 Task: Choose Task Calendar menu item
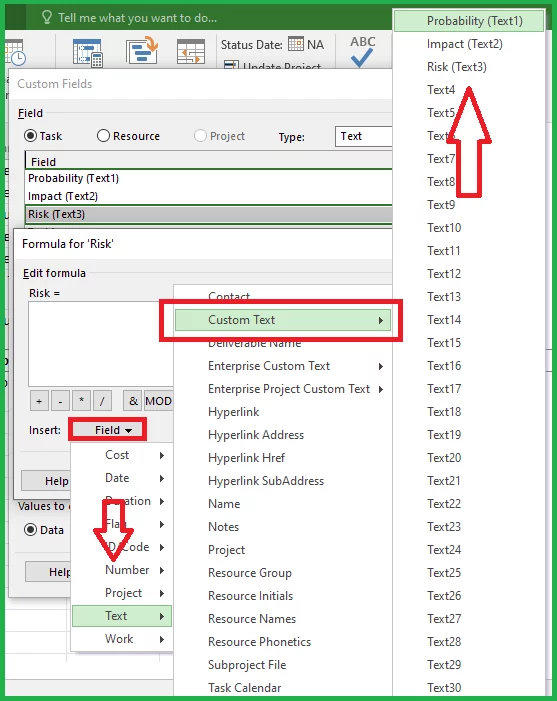tap(283, 688)
